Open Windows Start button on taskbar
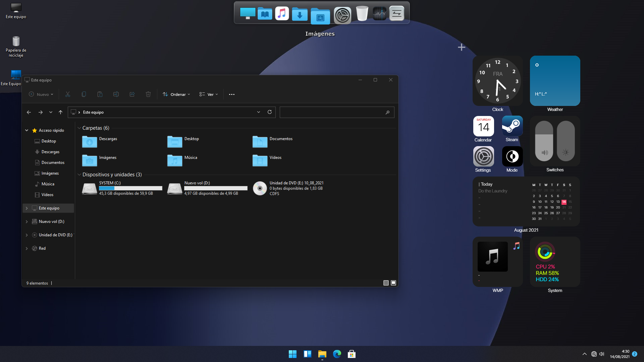The image size is (644, 362). pyautogui.click(x=292, y=354)
